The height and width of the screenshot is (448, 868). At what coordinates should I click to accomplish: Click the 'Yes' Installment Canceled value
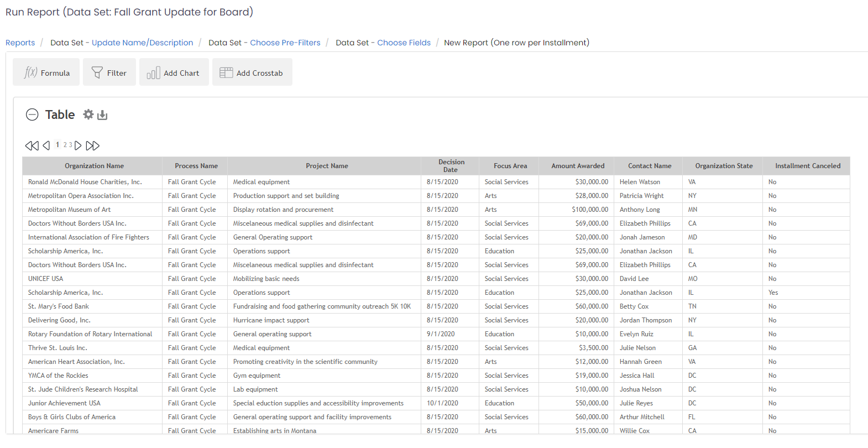click(x=806, y=293)
